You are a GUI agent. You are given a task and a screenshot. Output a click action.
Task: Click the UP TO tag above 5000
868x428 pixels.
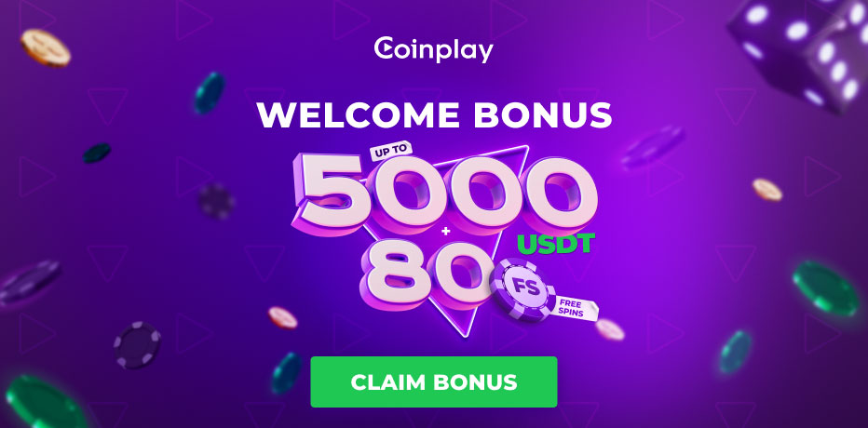click(389, 149)
